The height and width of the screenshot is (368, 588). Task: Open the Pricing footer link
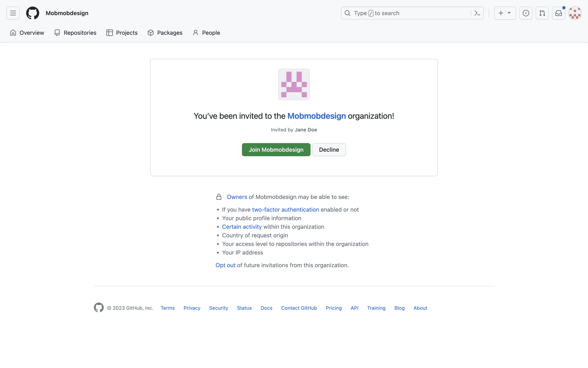point(334,308)
